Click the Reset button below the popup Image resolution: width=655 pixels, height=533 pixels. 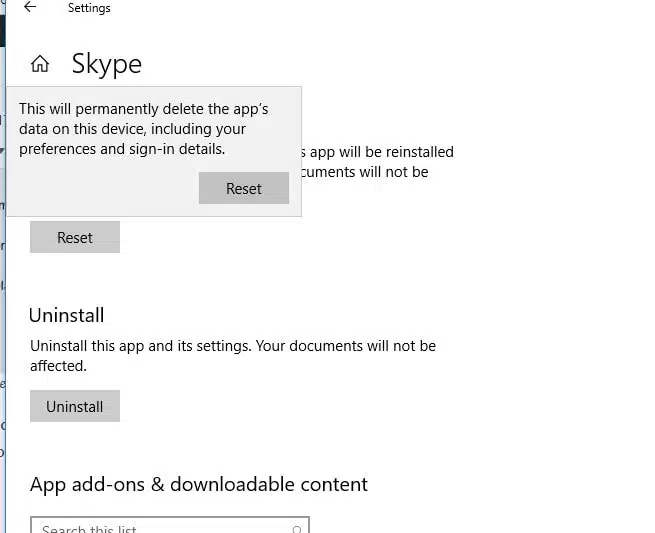tap(75, 237)
